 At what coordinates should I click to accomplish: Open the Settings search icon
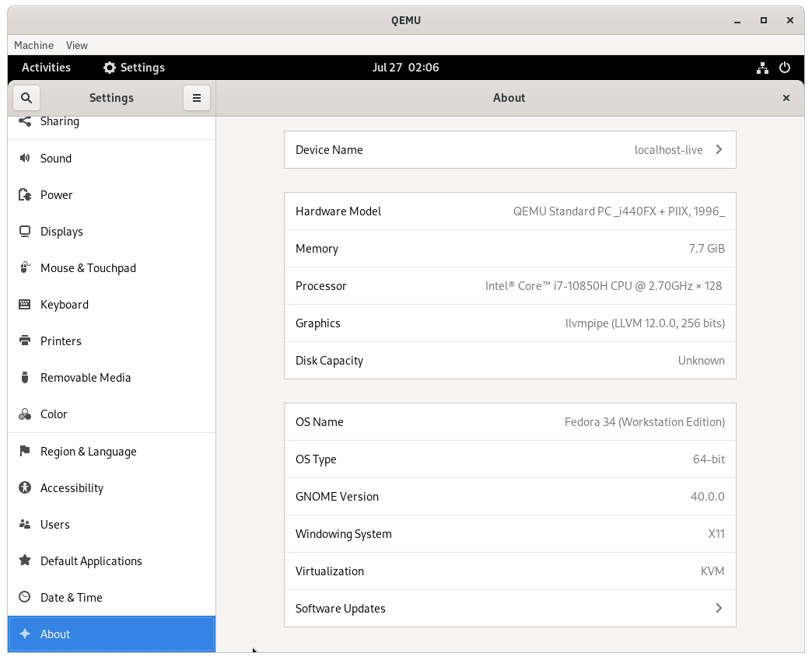tap(26, 98)
